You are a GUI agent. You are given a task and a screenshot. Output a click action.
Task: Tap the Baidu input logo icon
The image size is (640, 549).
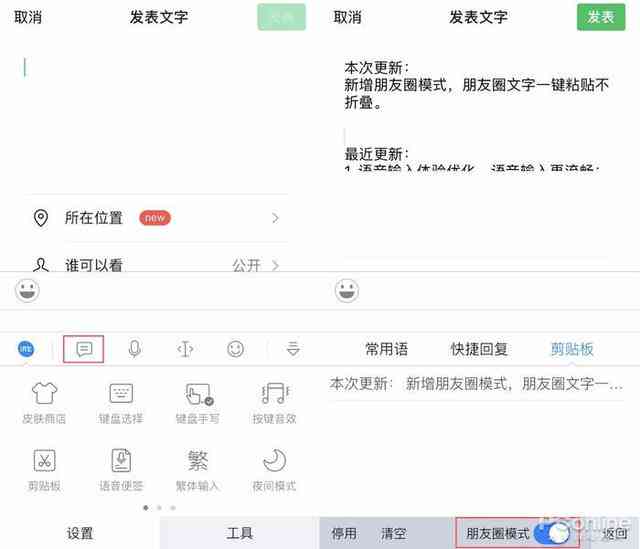(x=26, y=349)
